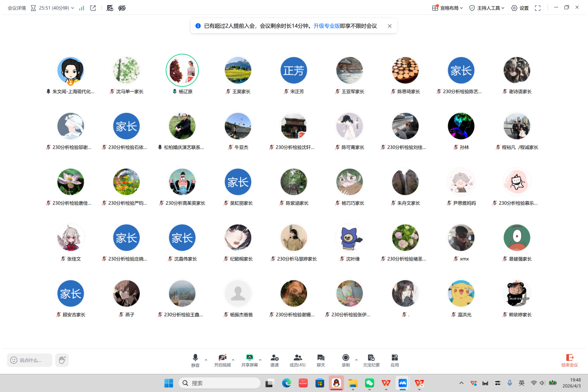Start recording with the 录制 button
588x392 pixels.
pyautogui.click(x=346, y=360)
